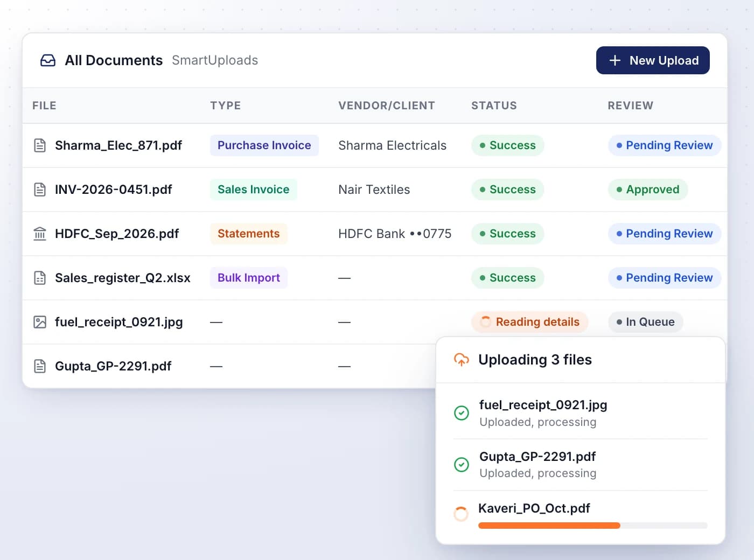Click Success status for INV-2026-0451.pdf
This screenshot has width=754, height=560.
tap(508, 190)
